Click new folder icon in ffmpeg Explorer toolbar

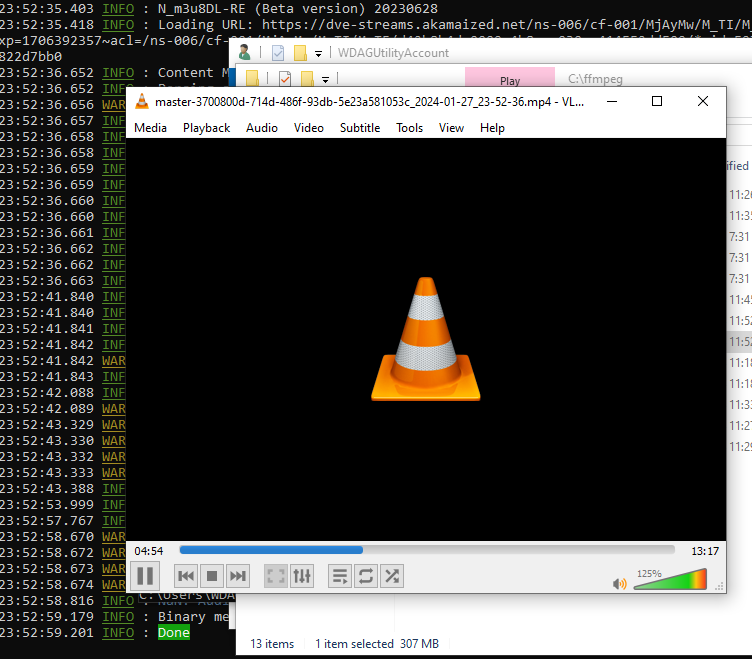click(307, 78)
